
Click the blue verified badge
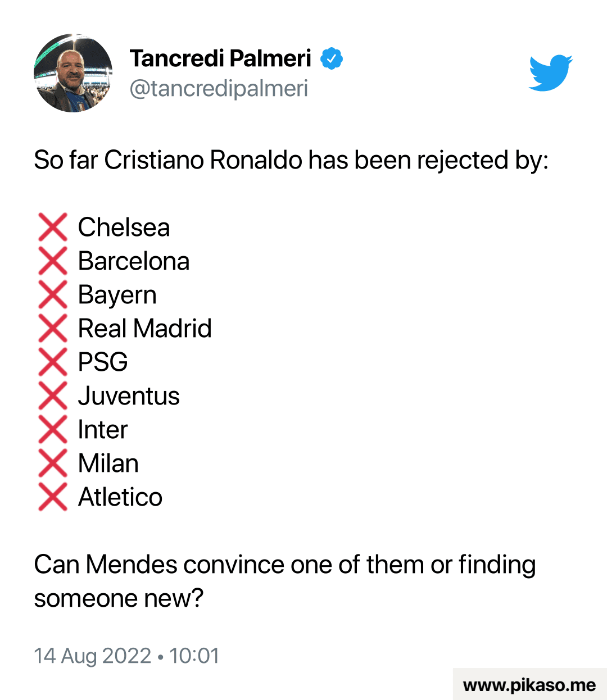332,58
